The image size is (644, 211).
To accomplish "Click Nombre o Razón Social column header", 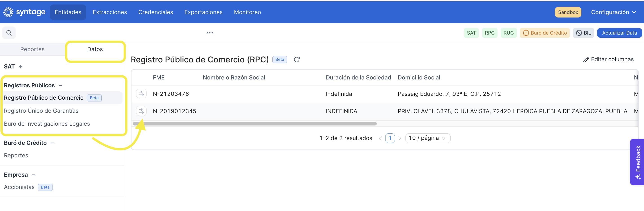I will pos(234,78).
